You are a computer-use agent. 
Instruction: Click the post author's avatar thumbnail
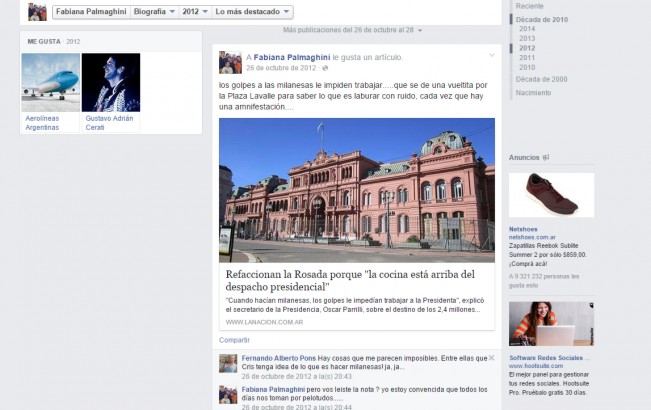coord(229,62)
